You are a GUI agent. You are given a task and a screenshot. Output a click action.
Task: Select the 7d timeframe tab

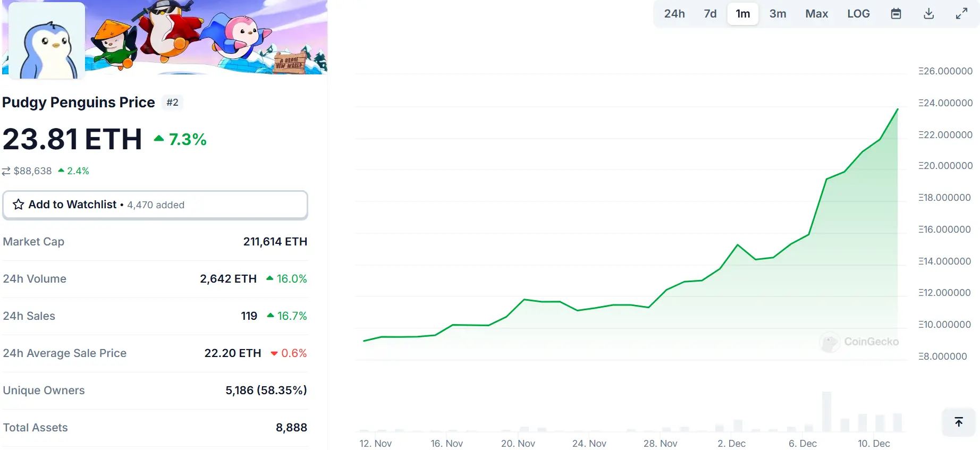(x=709, y=14)
